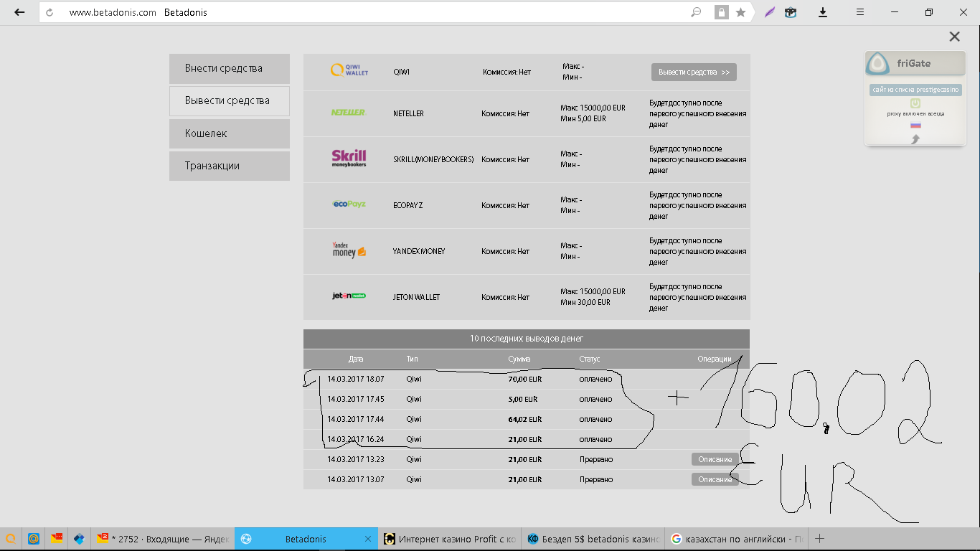Open the browser hamburger menu
Screen dimensions: 980x551
(x=859, y=12)
